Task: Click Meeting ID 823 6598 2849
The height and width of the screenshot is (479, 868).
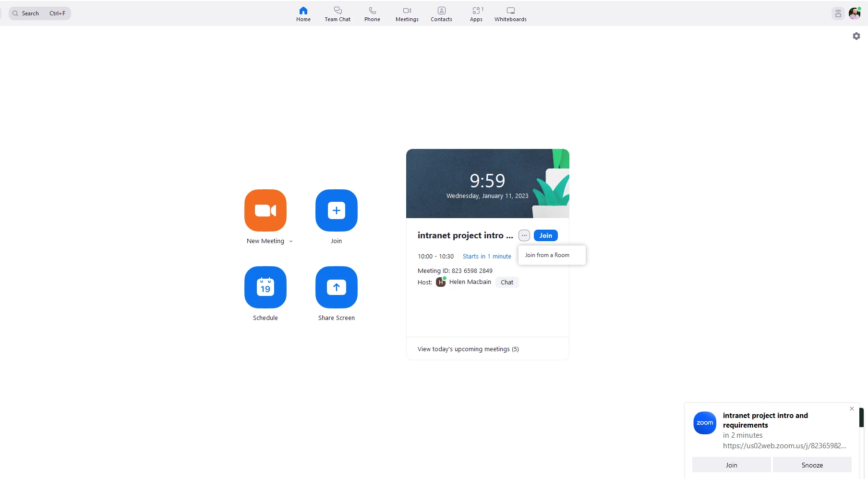Action: pos(455,271)
